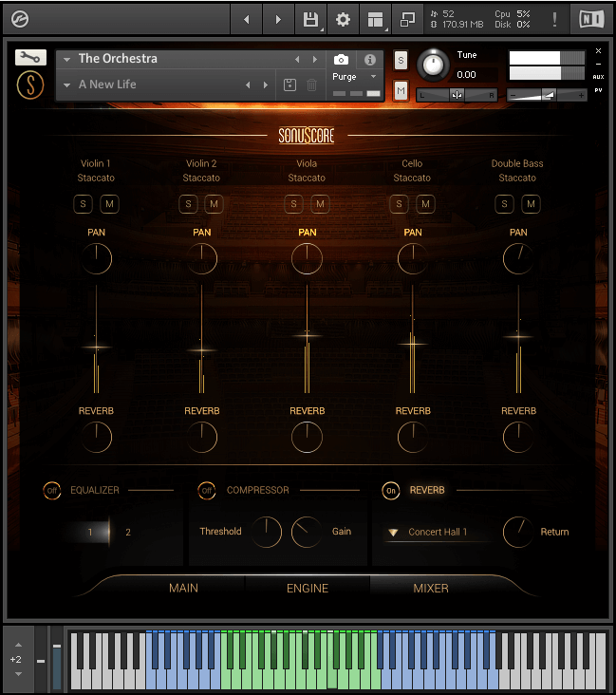Solo instrument with header S button

(x=401, y=60)
